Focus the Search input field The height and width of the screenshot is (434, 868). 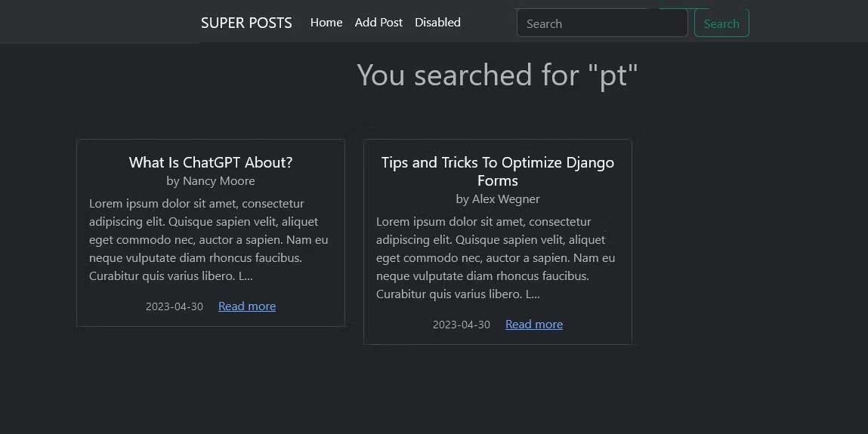pyautogui.click(x=601, y=23)
